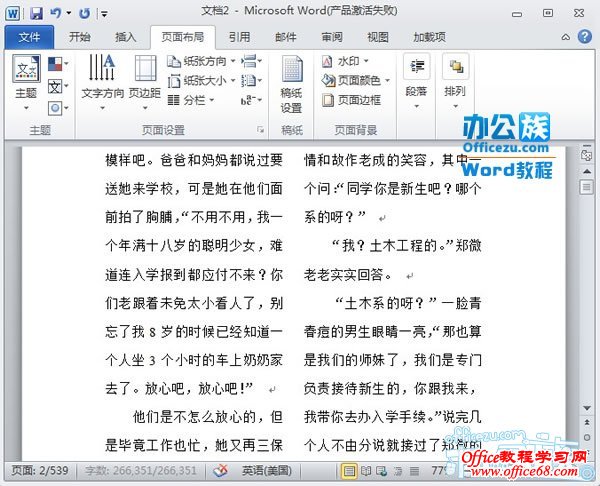600x486 pixels.
Task: Switch to the 视图 tab
Action: 378,37
